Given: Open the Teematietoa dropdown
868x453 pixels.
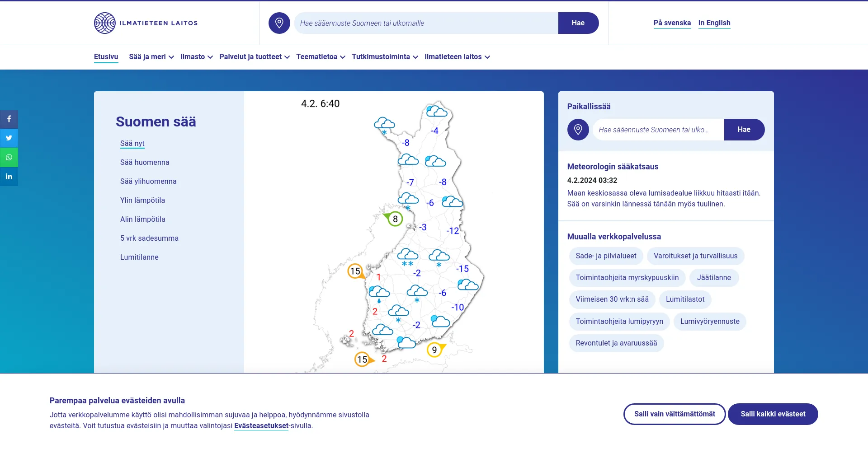Looking at the screenshot, I should click(x=321, y=57).
